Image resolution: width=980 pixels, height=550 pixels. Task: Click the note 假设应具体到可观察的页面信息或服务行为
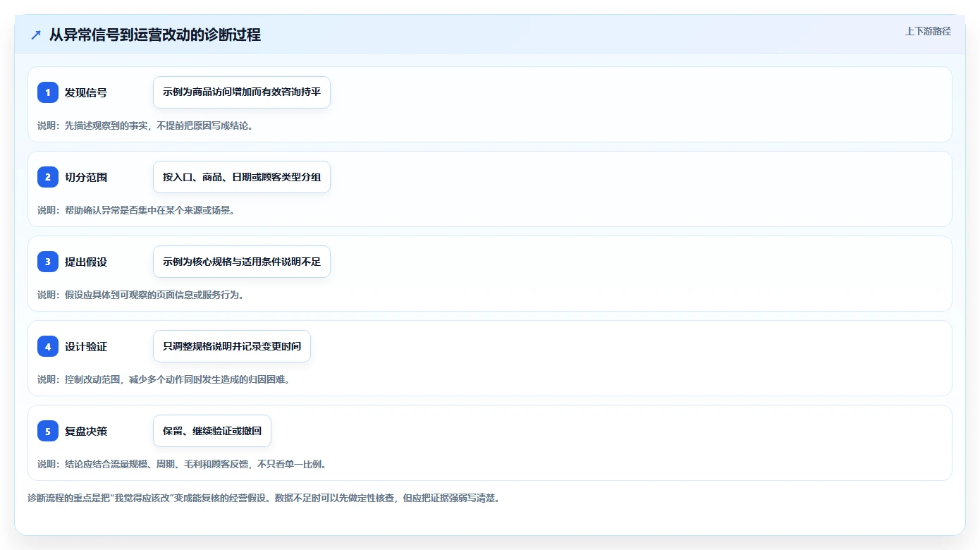[x=154, y=295]
